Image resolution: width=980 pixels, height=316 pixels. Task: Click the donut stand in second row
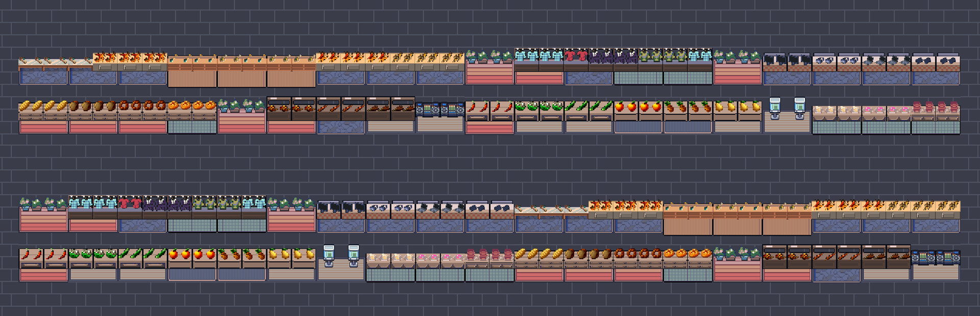[x=142, y=115]
